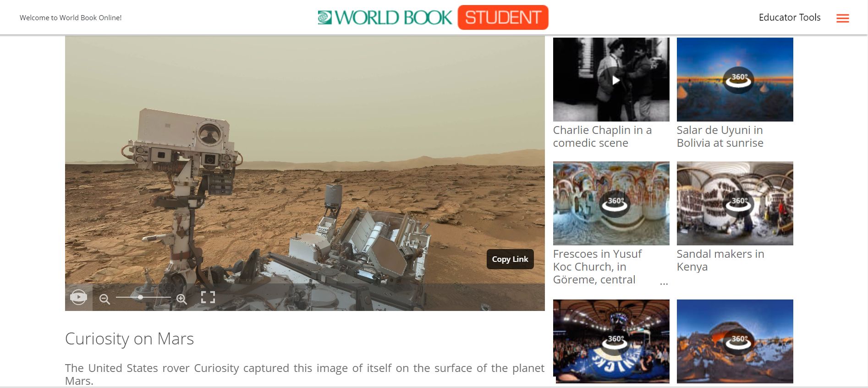Play the Charlie Chaplin video thumbnail

(x=611, y=79)
